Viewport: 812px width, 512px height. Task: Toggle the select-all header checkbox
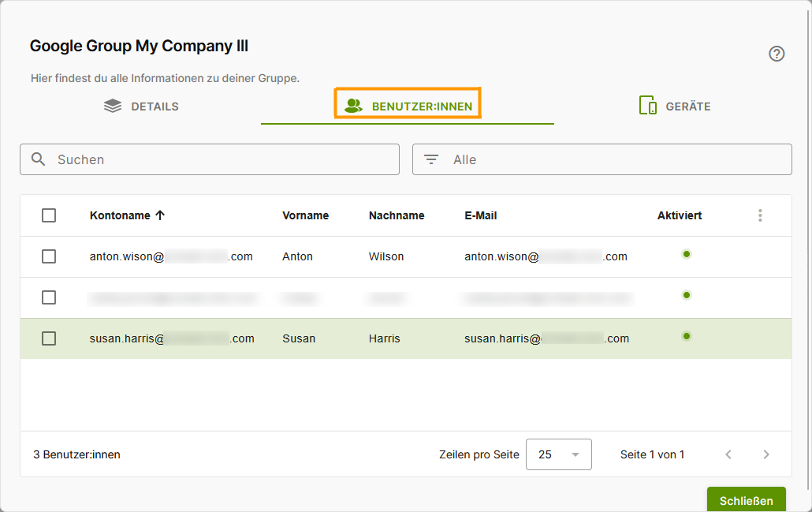click(x=49, y=215)
